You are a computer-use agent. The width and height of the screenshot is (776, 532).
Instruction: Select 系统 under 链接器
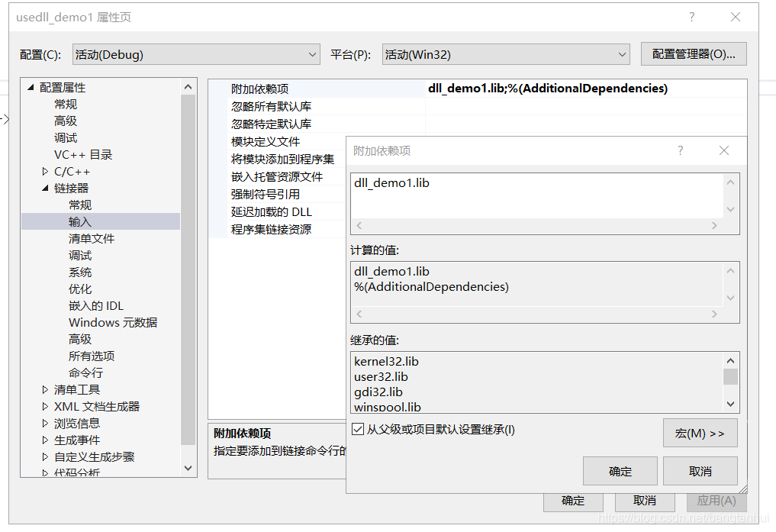point(80,272)
